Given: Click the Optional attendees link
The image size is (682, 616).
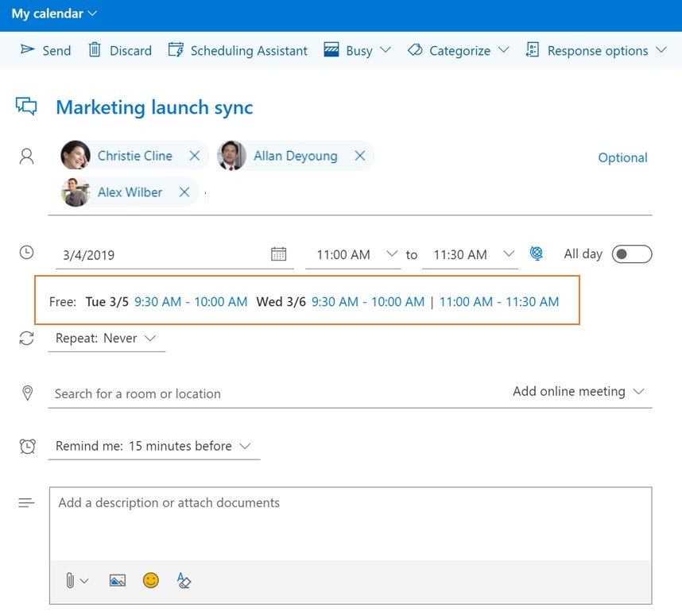Looking at the screenshot, I should [x=622, y=157].
